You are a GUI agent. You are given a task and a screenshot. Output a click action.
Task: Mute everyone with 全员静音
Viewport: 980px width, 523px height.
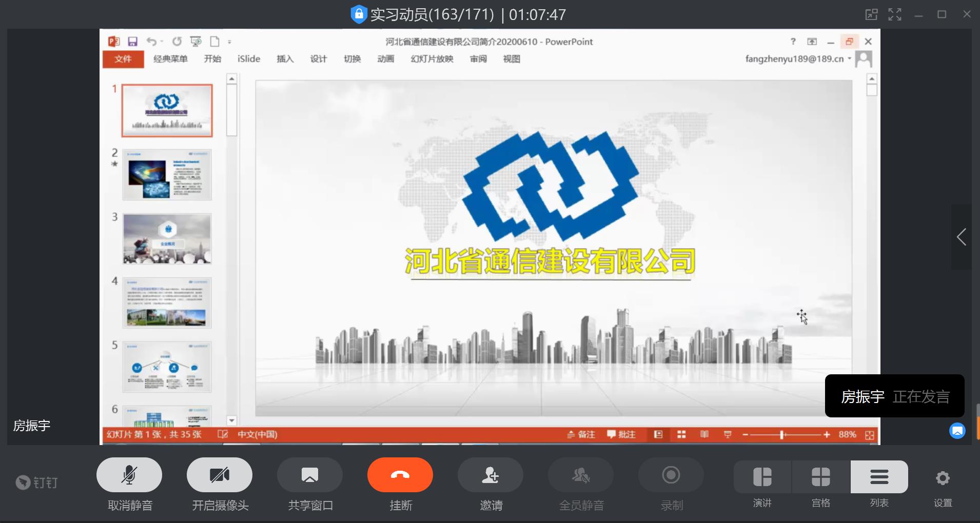581,475
